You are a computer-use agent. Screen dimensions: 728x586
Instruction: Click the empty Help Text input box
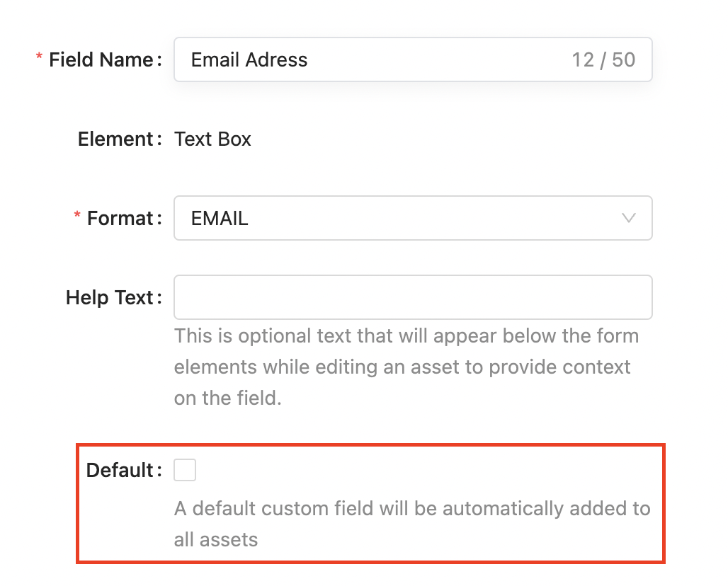click(412, 297)
